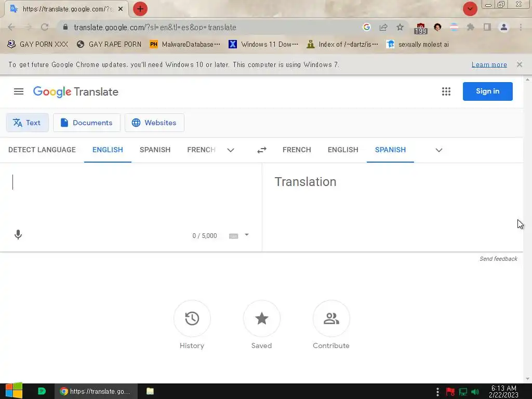Click the address bar URL
Viewport: 532px width, 399px height.
(155, 27)
